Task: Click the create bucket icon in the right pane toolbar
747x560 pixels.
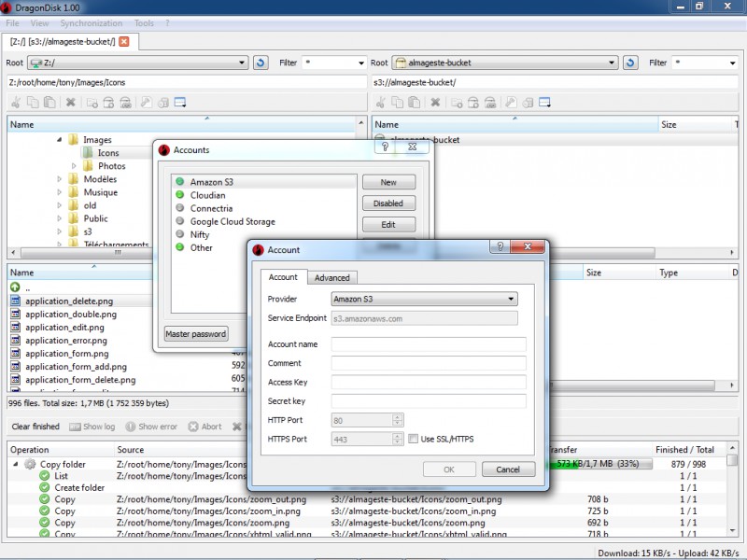Action: [x=473, y=103]
